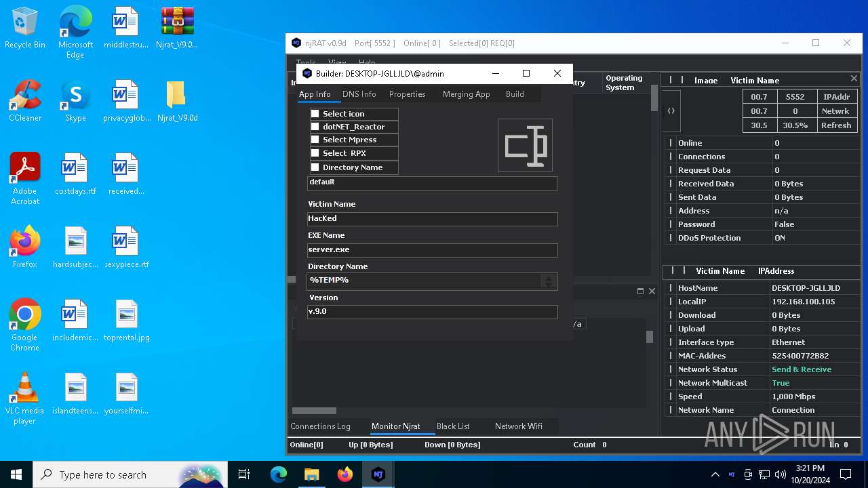Click the Version field v.9.0
The width and height of the screenshot is (868, 488).
tap(432, 311)
